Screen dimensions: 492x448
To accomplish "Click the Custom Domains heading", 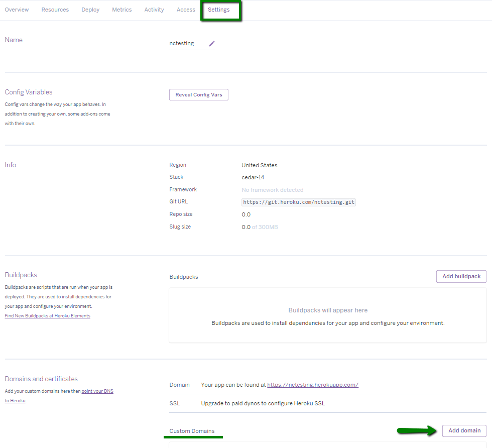I will (192, 431).
